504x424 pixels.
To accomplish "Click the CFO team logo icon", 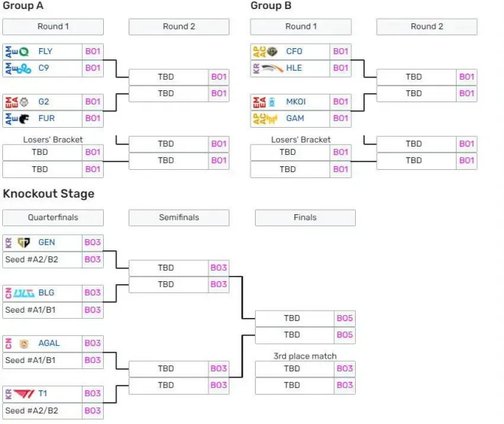I will coord(272,52).
